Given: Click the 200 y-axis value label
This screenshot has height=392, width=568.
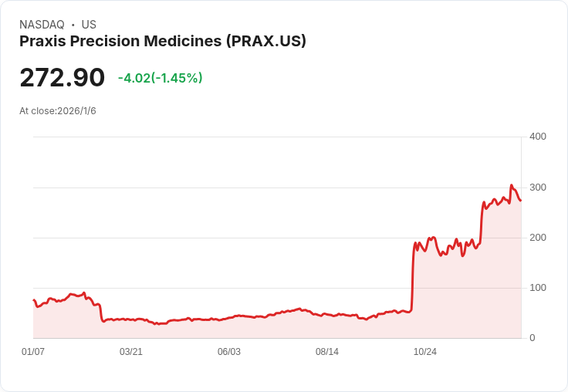Looking at the screenshot, I should pos(538,238).
